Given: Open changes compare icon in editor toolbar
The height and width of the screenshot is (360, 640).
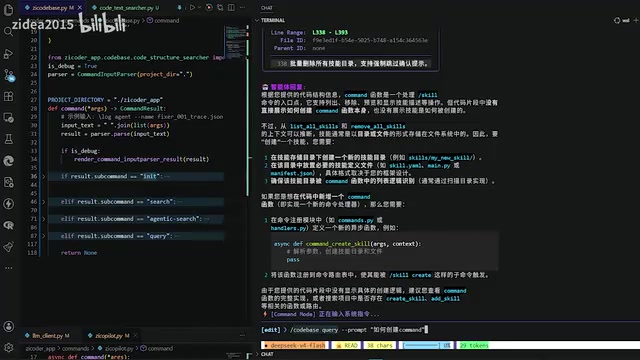Looking at the screenshot, I should click(x=220, y=7).
